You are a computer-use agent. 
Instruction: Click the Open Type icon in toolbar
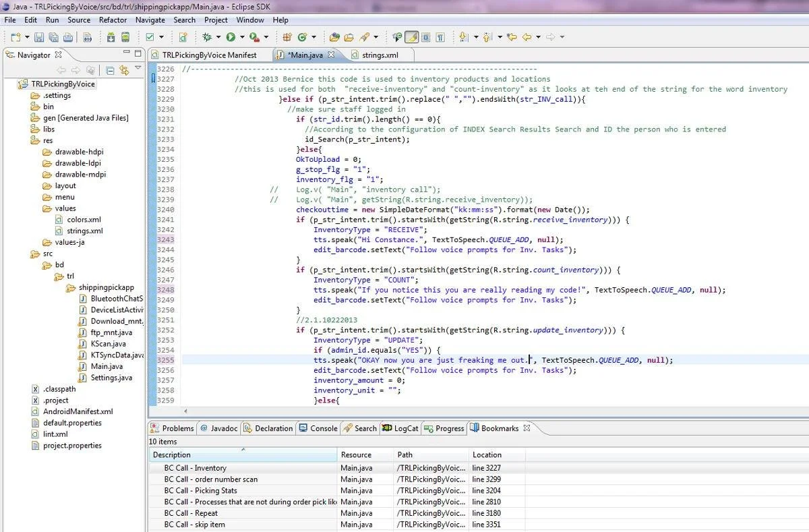click(334, 38)
